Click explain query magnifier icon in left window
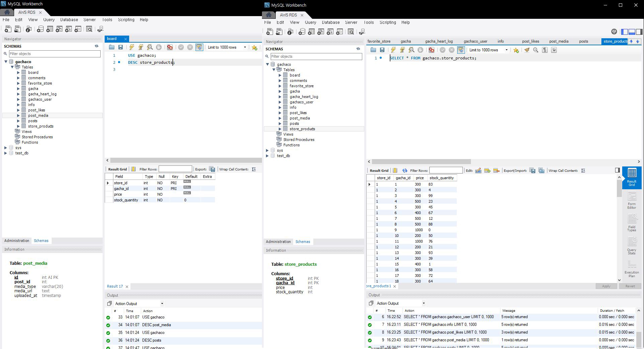Image resolution: width=644 pixels, height=349 pixels. [x=150, y=47]
